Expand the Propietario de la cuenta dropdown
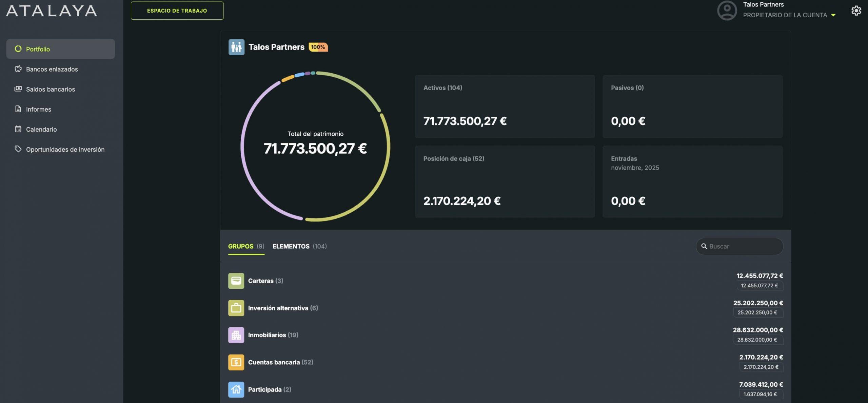868x403 pixels. 833,15
